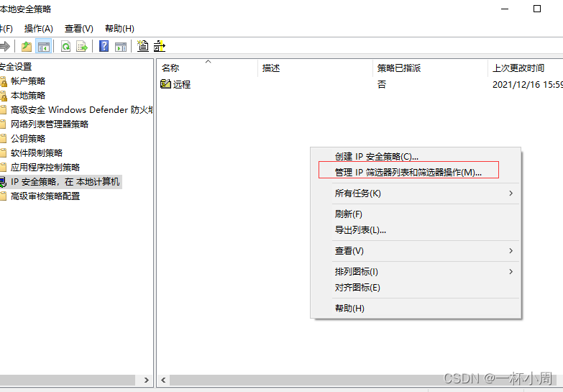Click the export list toolbar icon
The image size is (563, 392).
click(82, 46)
